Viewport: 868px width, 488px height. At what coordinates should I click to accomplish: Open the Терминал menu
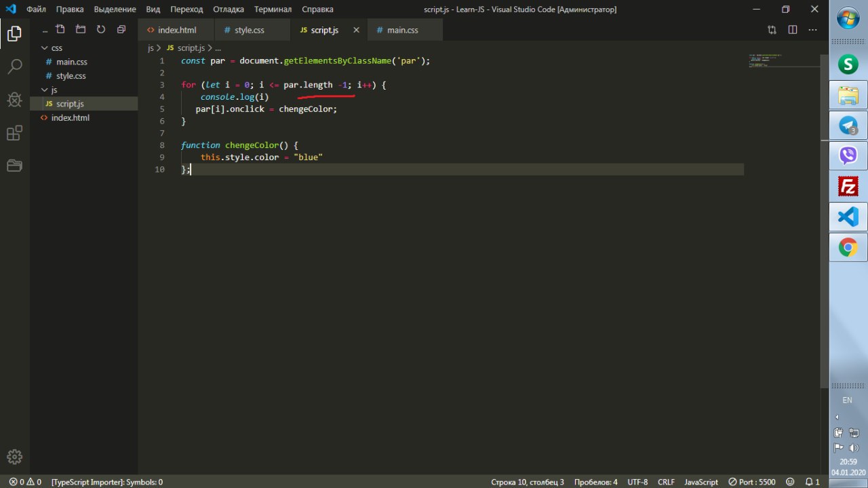273,10
